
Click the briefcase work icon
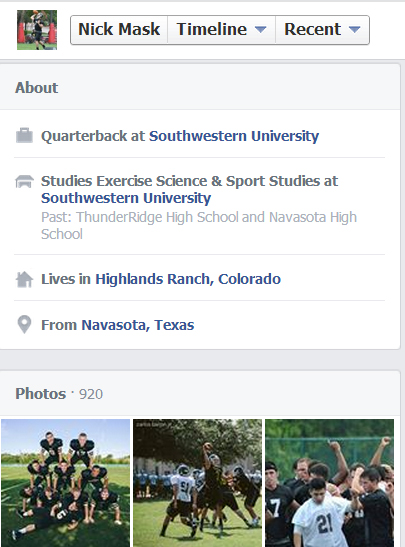point(24,136)
